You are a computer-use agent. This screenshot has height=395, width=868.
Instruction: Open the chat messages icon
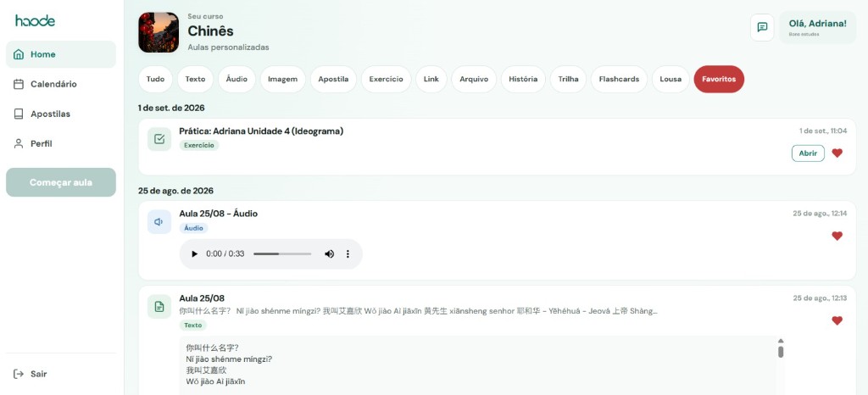(762, 27)
